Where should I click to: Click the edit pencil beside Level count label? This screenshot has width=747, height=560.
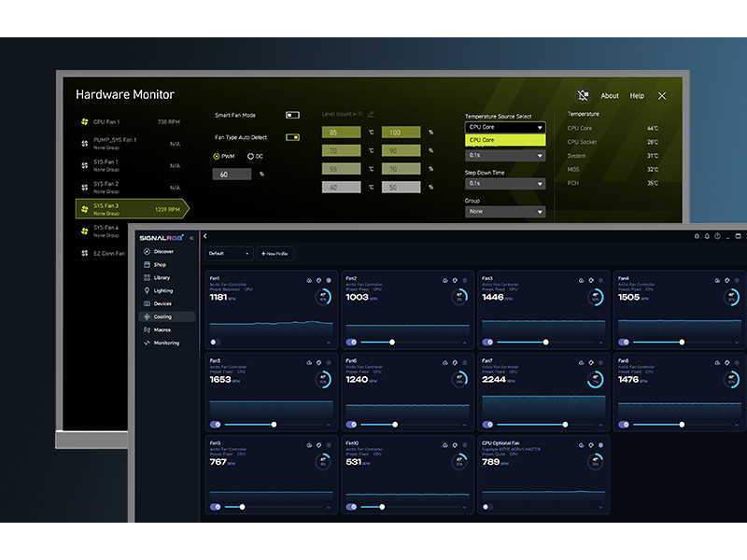371,114
